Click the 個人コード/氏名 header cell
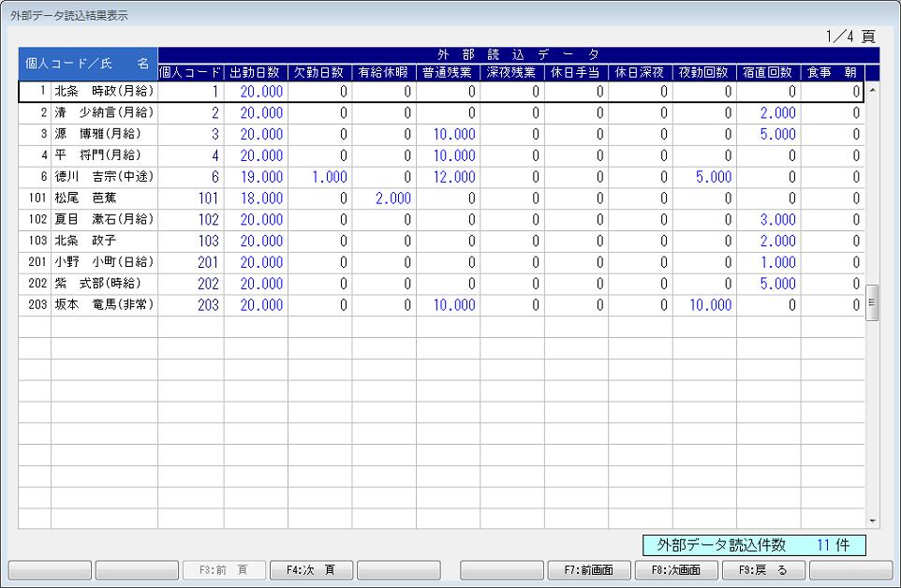The width and height of the screenshot is (901, 588). pos(88,64)
